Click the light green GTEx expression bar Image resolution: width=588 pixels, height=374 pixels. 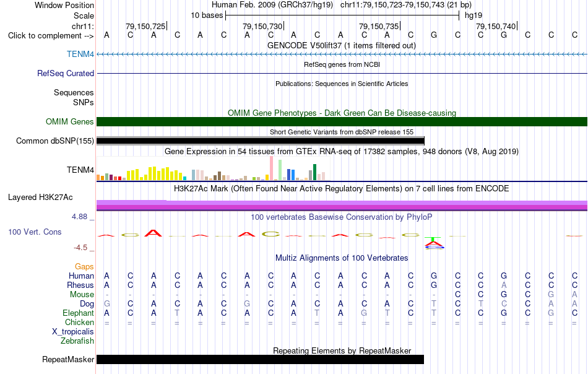(280, 170)
